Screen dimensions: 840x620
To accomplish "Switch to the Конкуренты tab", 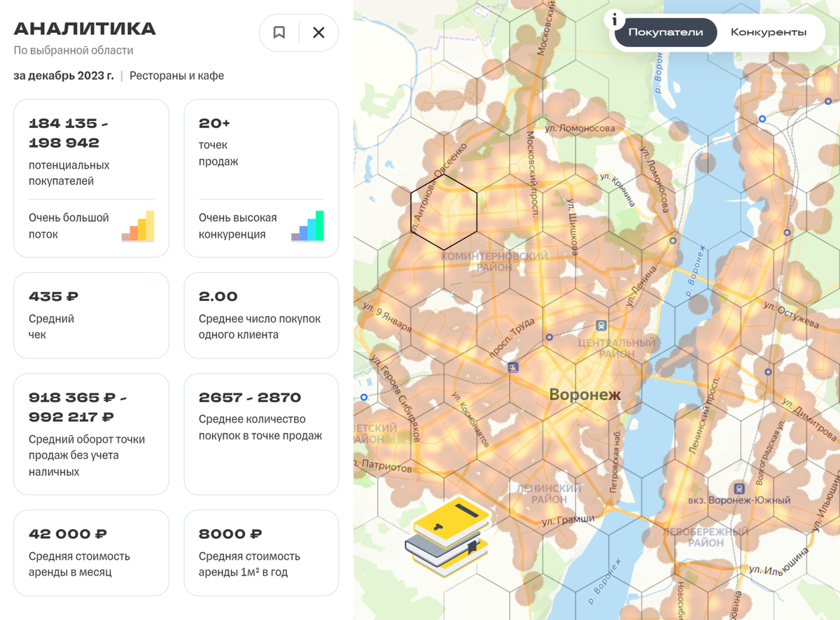I will tap(769, 32).
